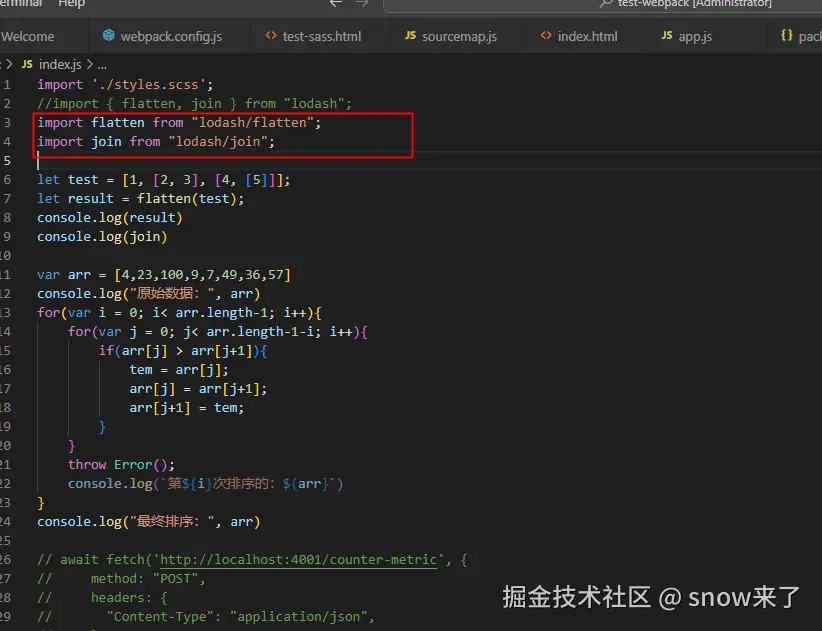Click the test-webpack search box
This screenshot has height=631, width=822.
click(x=603, y=4)
